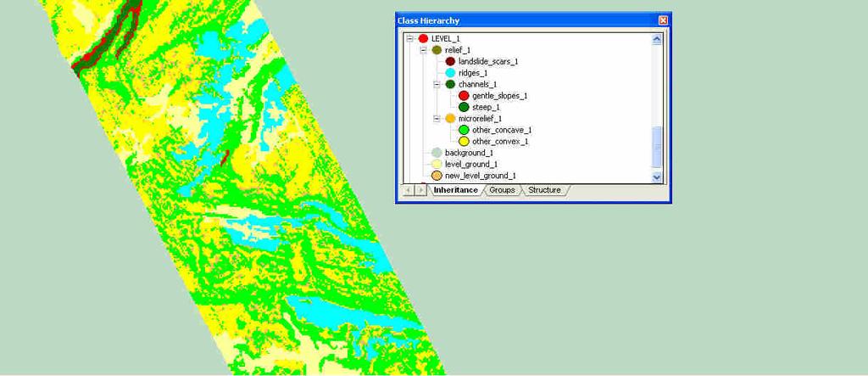The height and width of the screenshot is (376, 868).
Task: Select the steep_1 class label
Action: coord(486,107)
